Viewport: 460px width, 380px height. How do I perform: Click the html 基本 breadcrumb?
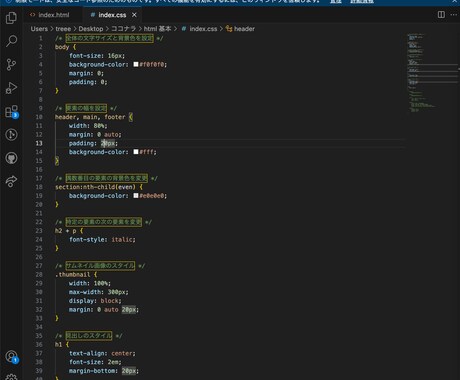tap(157, 29)
